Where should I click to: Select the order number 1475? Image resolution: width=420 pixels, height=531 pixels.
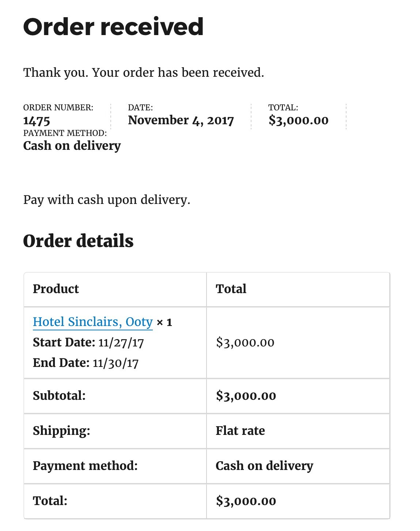coord(37,121)
